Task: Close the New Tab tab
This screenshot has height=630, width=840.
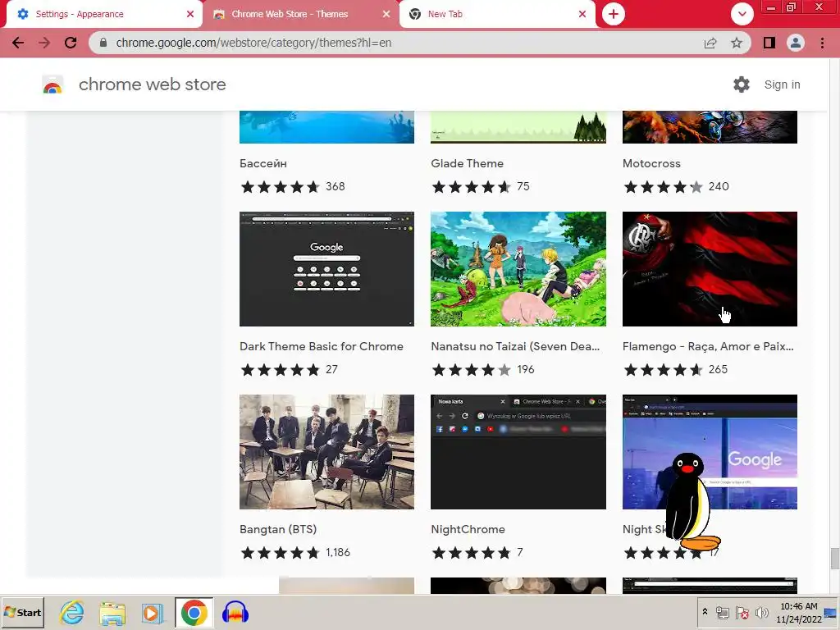Action: 582,14
